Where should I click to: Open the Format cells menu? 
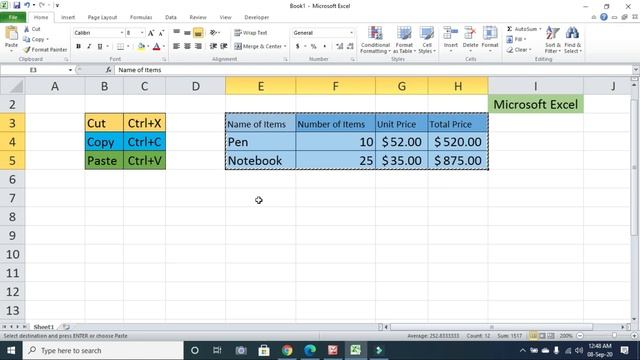pos(490,39)
